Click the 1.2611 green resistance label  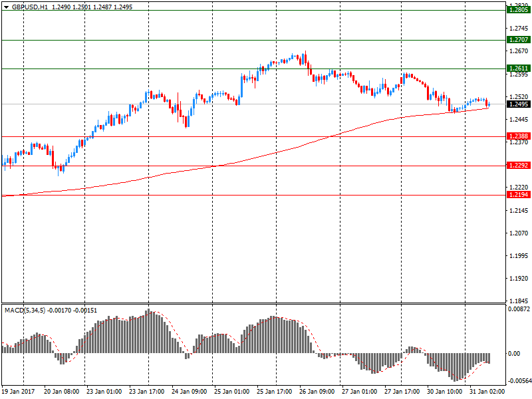519,68
